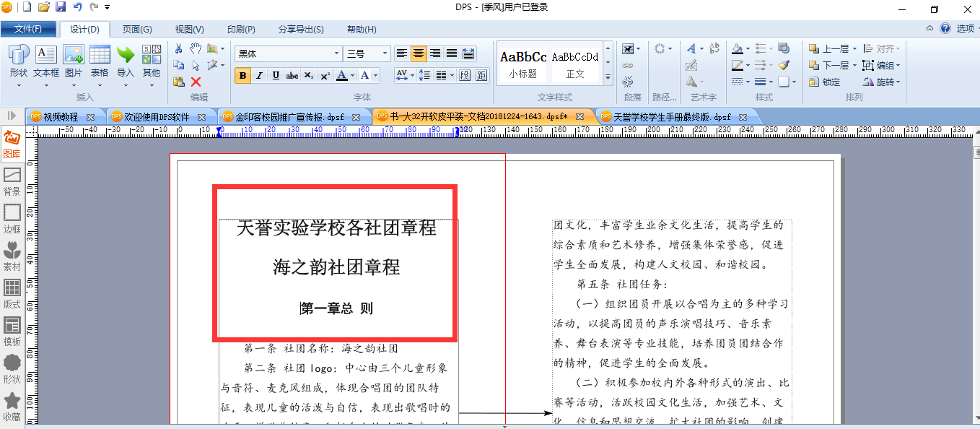Viewport: 980px width, 429px height.
Task: Click the 选项 options button
Action: click(x=966, y=29)
